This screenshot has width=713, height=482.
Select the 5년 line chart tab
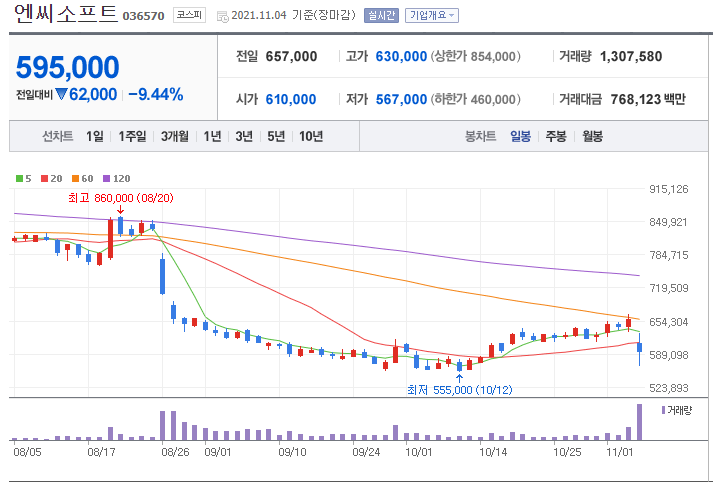point(276,136)
